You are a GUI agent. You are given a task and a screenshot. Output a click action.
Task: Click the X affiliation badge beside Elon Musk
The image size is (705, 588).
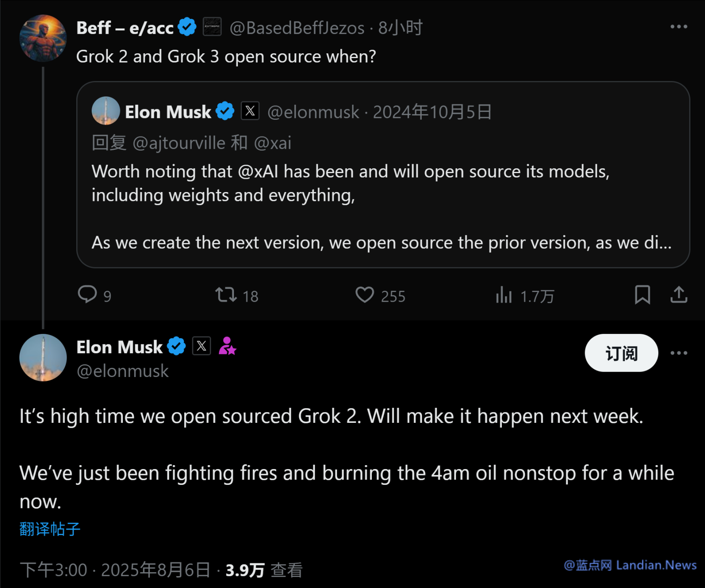tap(201, 346)
